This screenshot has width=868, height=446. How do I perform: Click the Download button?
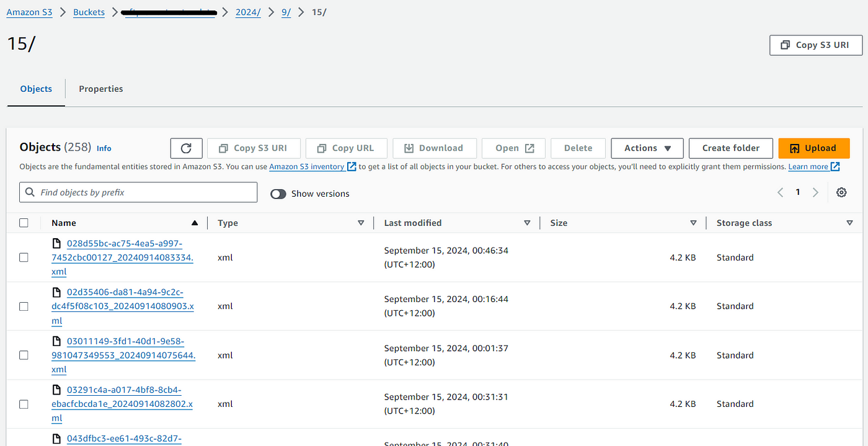click(435, 148)
